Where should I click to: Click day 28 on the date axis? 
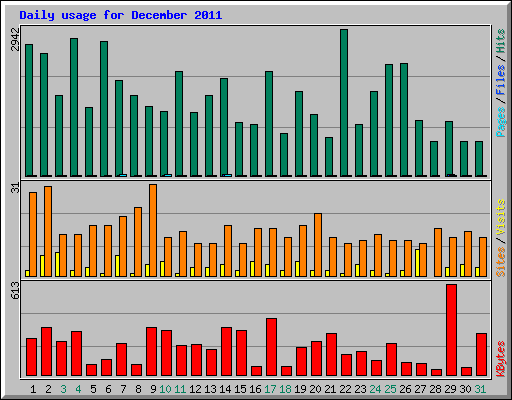pyautogui.click(x=435, y=389)
